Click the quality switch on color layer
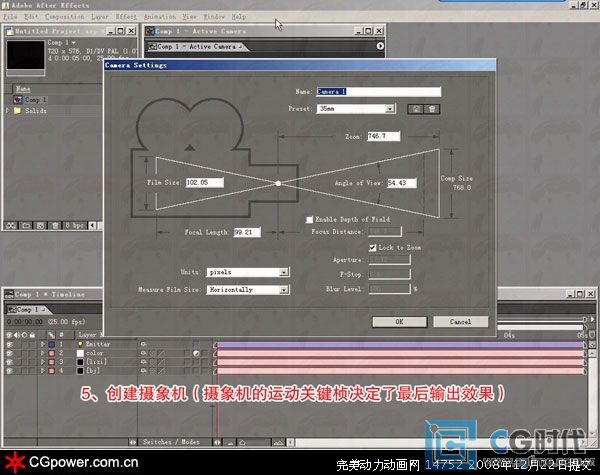The image size is (600, 475). (162, 353)
